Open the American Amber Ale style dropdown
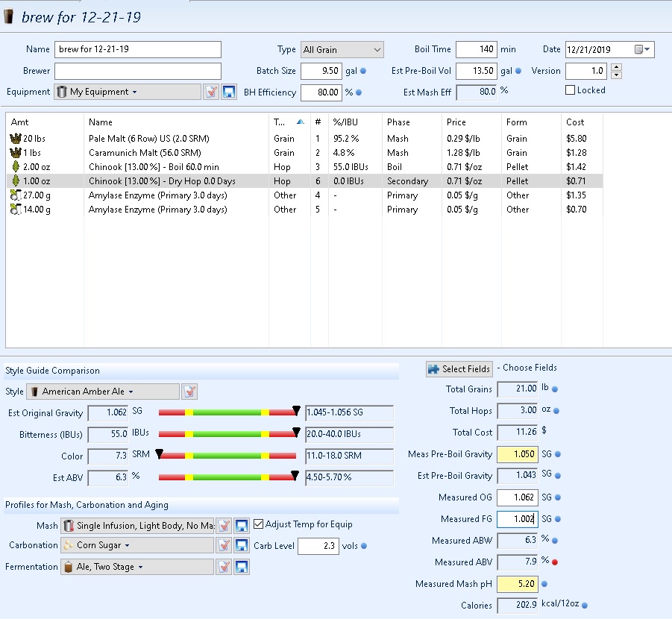 (103, 392)
